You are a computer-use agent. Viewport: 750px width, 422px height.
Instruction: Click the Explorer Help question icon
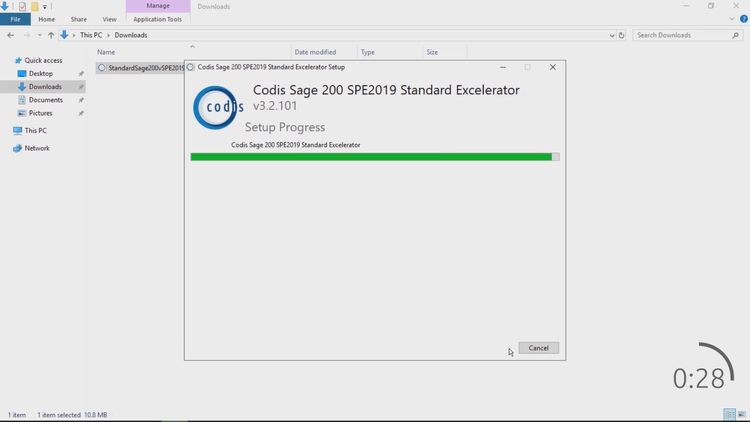[x=744, y=19]
